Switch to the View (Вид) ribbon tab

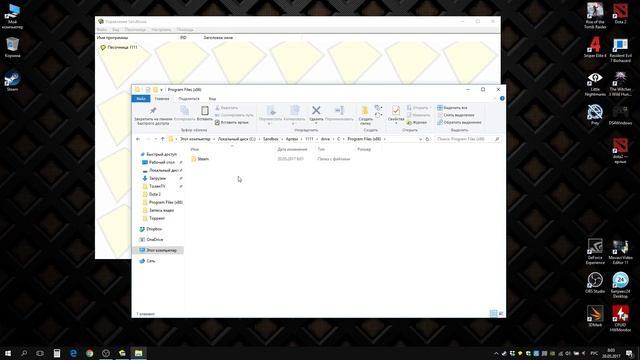(x=212, y=99)
